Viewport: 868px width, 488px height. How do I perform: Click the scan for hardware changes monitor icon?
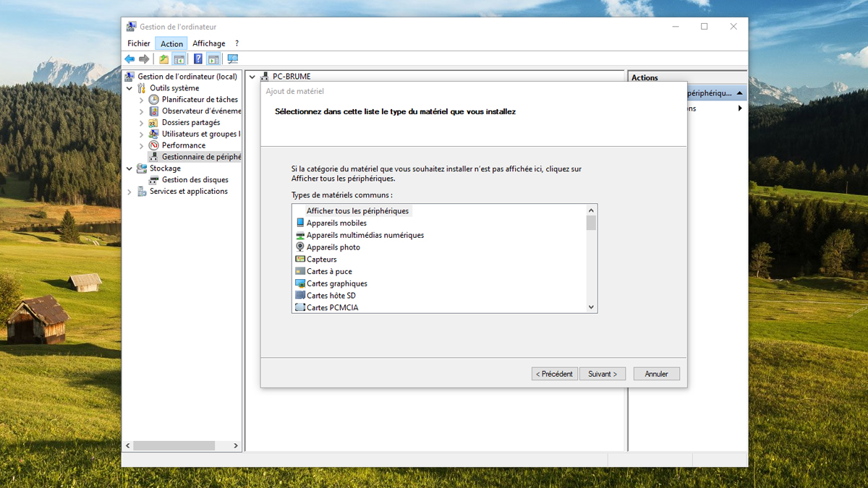coord(232,59)
